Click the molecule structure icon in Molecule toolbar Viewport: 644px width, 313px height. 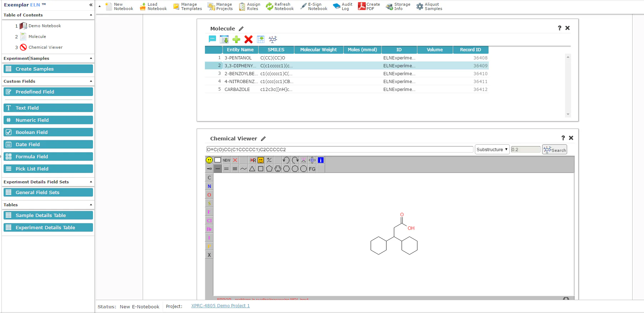tap(273, 39)
